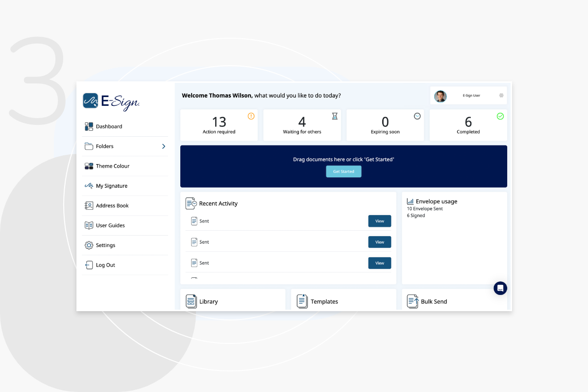This screenshot has height=392, width=588.
Task: Click the gear icon beside E-Sign User
Action: (x=501, y=96)
